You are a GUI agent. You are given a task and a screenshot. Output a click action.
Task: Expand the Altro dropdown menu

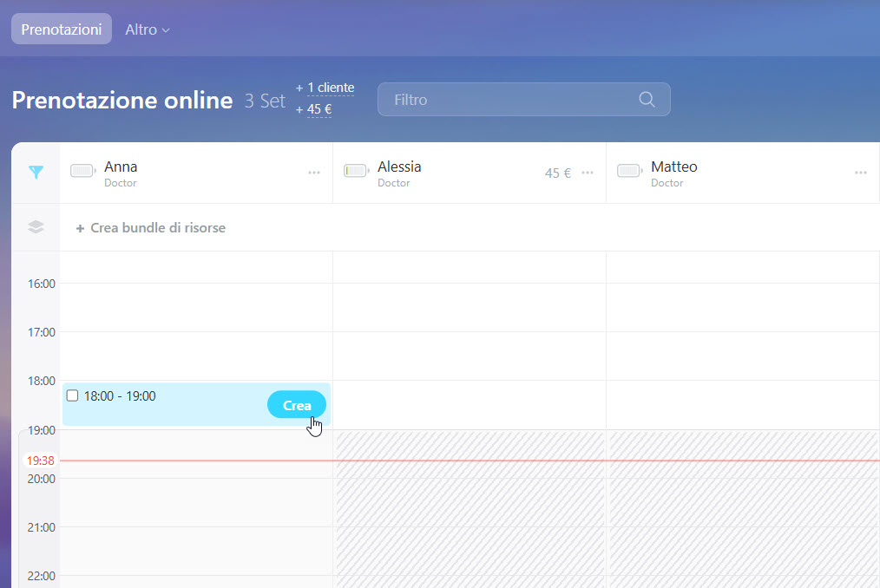[147, 29]
